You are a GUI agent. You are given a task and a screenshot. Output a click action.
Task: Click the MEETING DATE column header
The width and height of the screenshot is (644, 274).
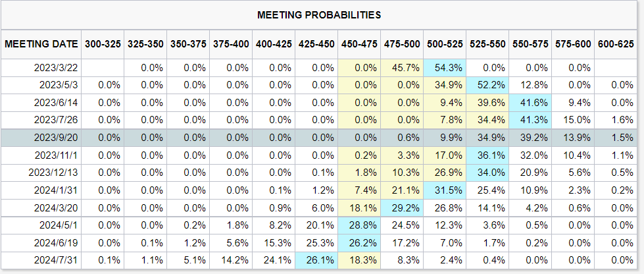(x=41, y=44)
